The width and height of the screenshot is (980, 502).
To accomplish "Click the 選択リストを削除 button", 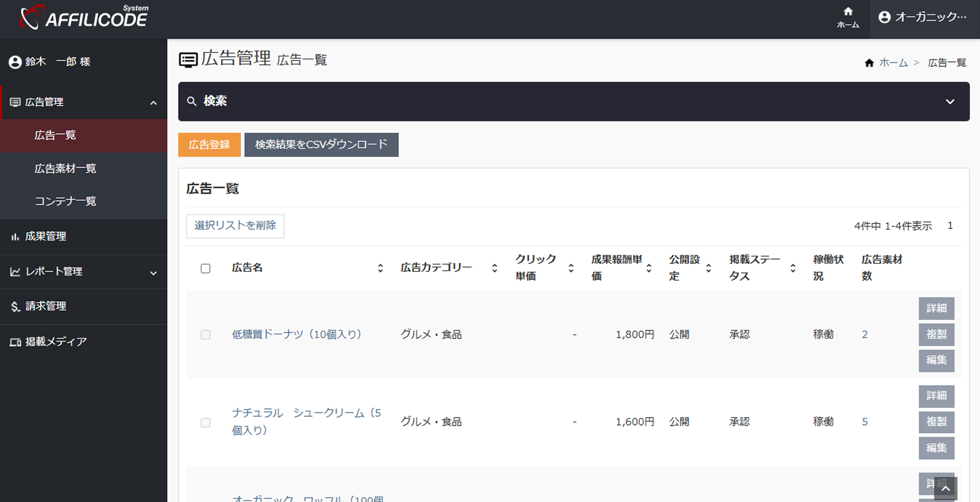I will point(235,226).
